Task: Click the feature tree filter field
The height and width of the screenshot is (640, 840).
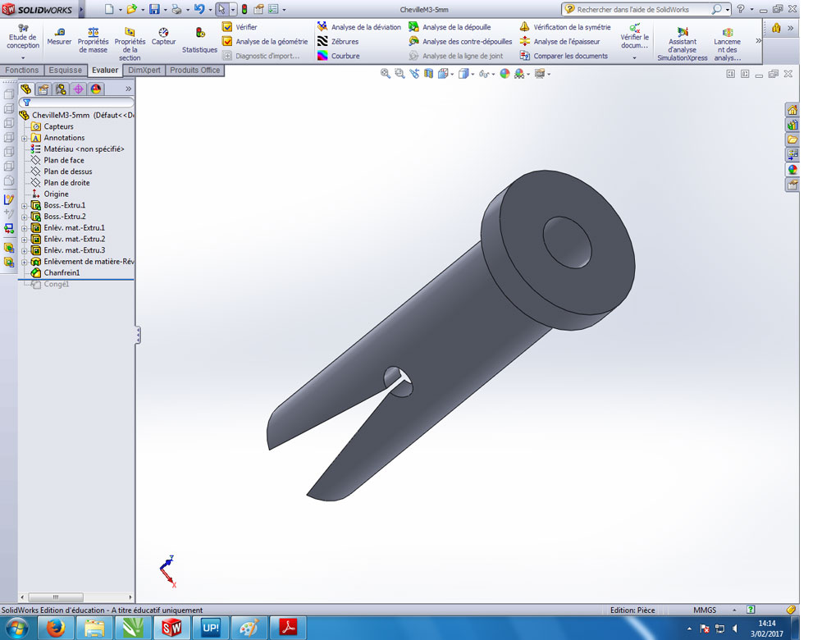Action: pos(76,103)
